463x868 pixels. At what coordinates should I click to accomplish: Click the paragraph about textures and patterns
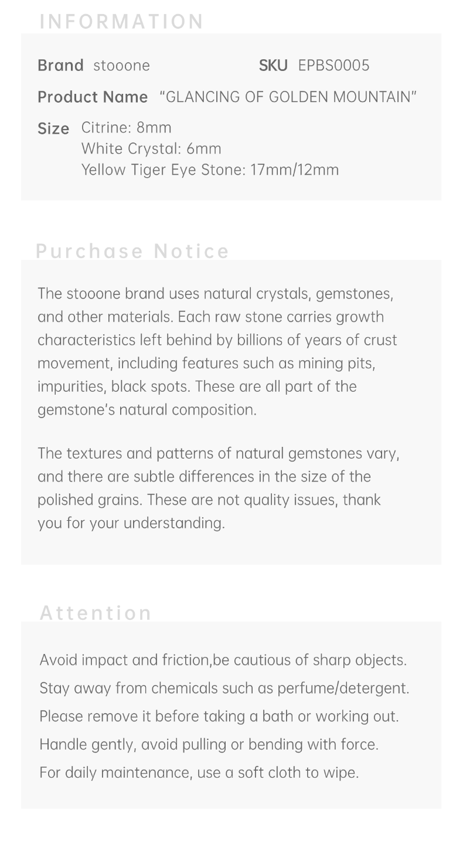(217, 488)
